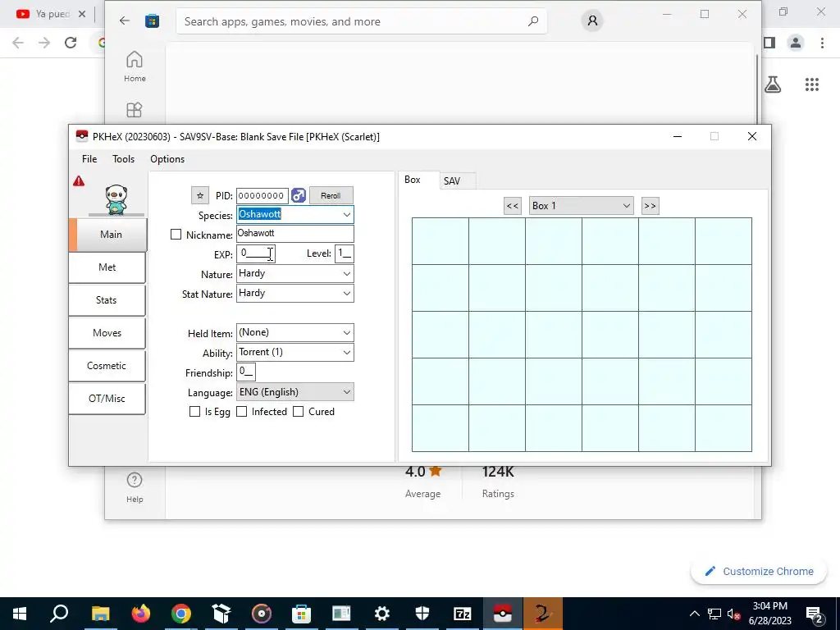Viewport: 840px width, 630px height.
Task: Toggle Chrome side panel icon
Action: click(x=769, y=43)
